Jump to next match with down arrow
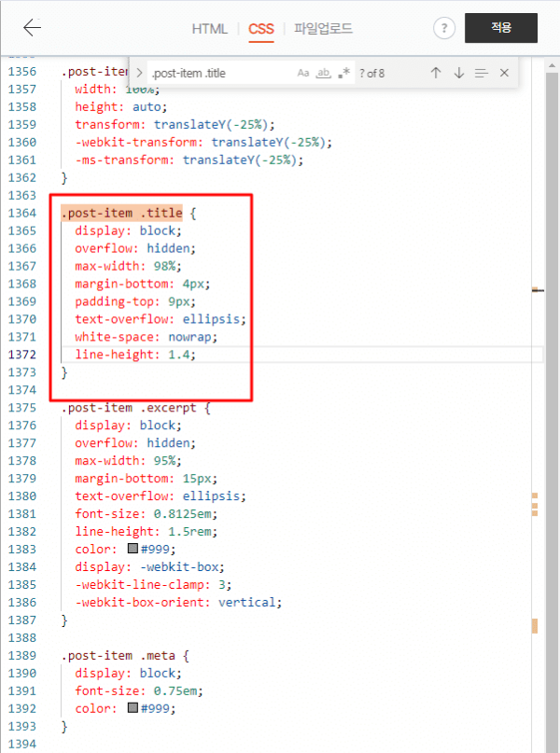Viewport: 560px width, 753px height. pos(458,73)
